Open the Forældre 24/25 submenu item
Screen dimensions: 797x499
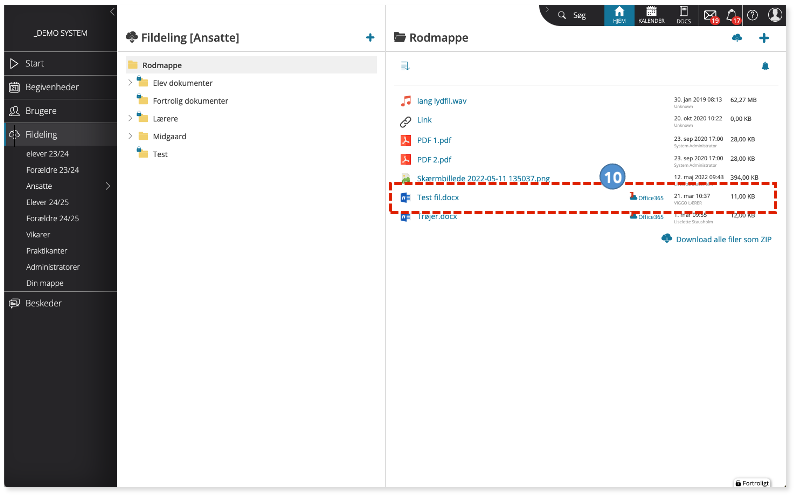[x=52, y=219]
